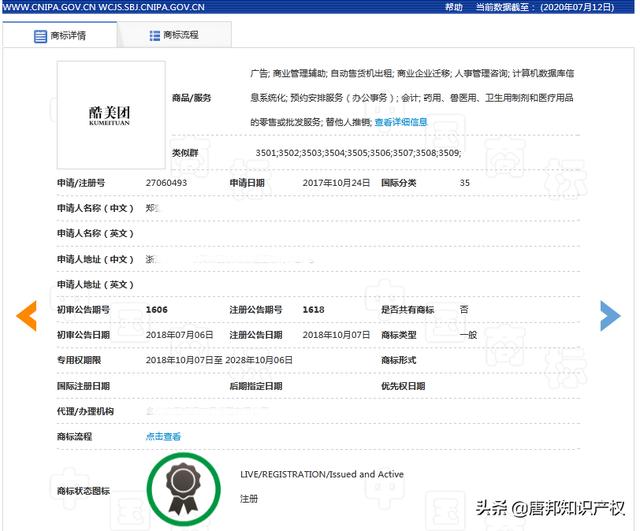This screenshot has width=640, height=531.
Task: Switch to the 商标流程 tab
Action: (x=175, y=36)
